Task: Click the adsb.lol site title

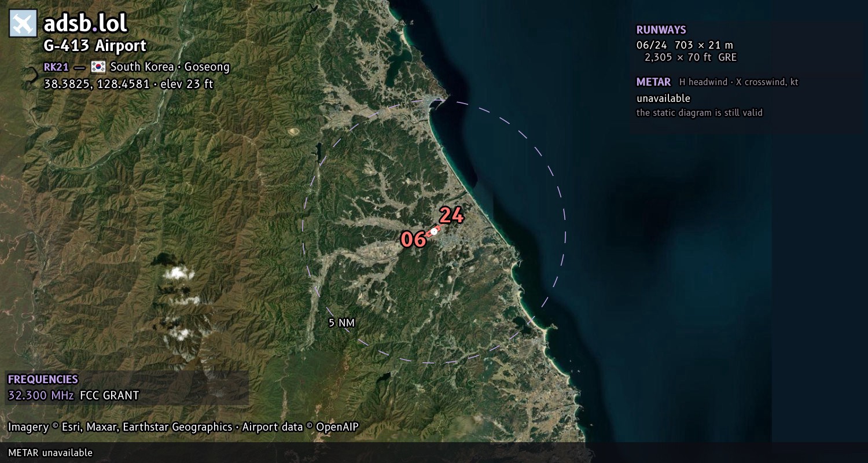Action: [x=85, y=24]
